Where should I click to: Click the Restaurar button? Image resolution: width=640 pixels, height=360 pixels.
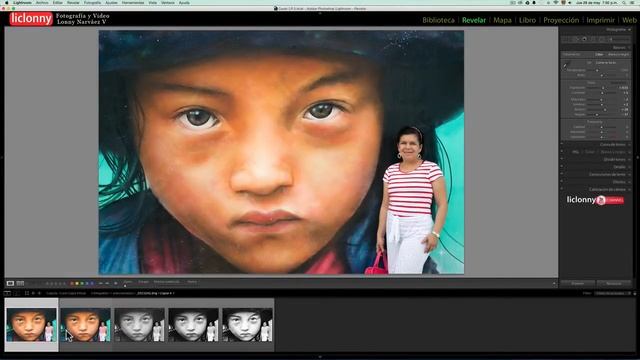[613, 283]
